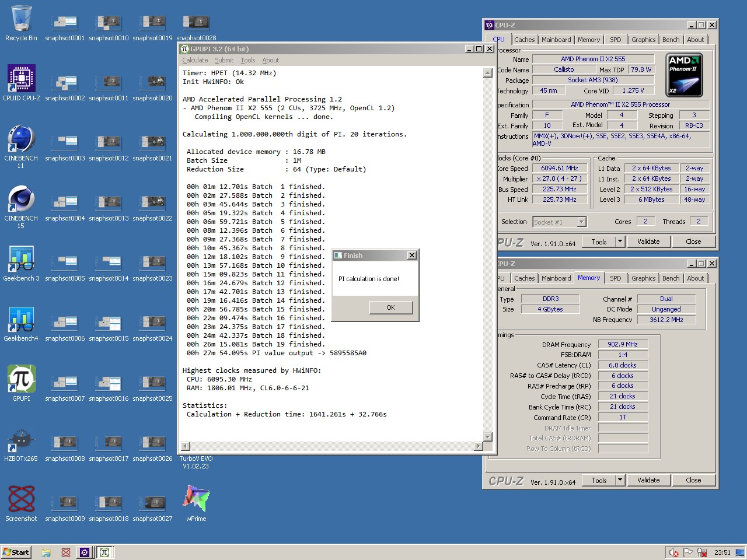747x560 pixels.
Task: Open Tools menu in GPUPI
Action: [x=248, y=60]
